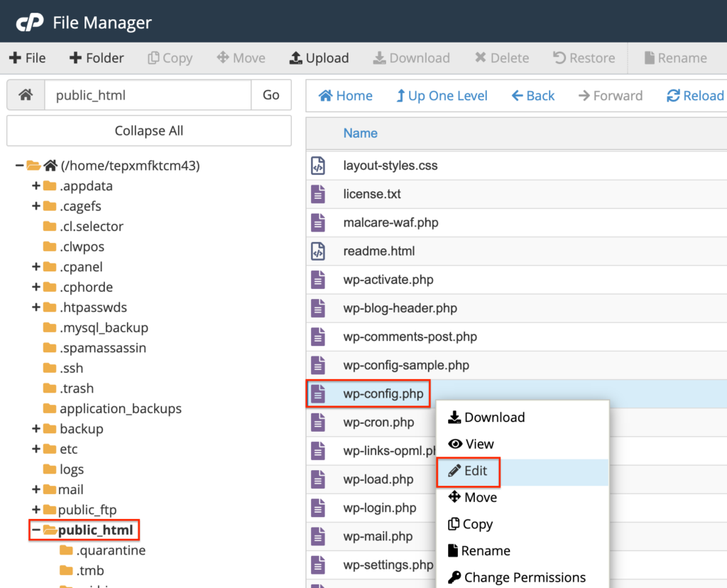This screenshot has width=727, height=588.
Task: Expand the .cpanel folder
Action: click(x=35, y=266)
